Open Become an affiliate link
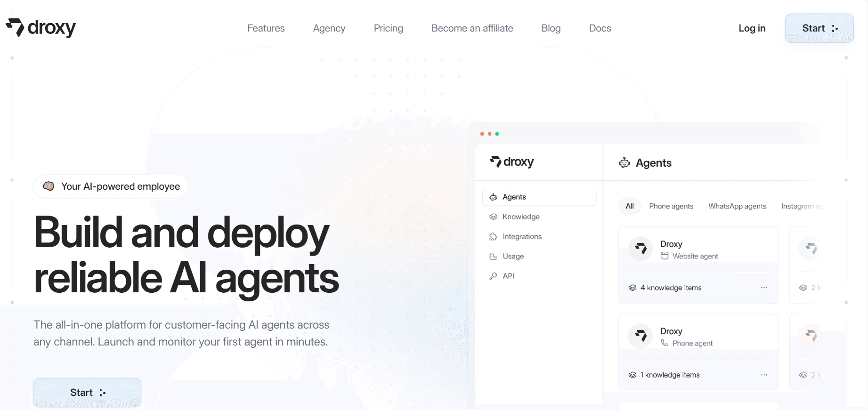The image size is (868, 410). pos(472,28)
